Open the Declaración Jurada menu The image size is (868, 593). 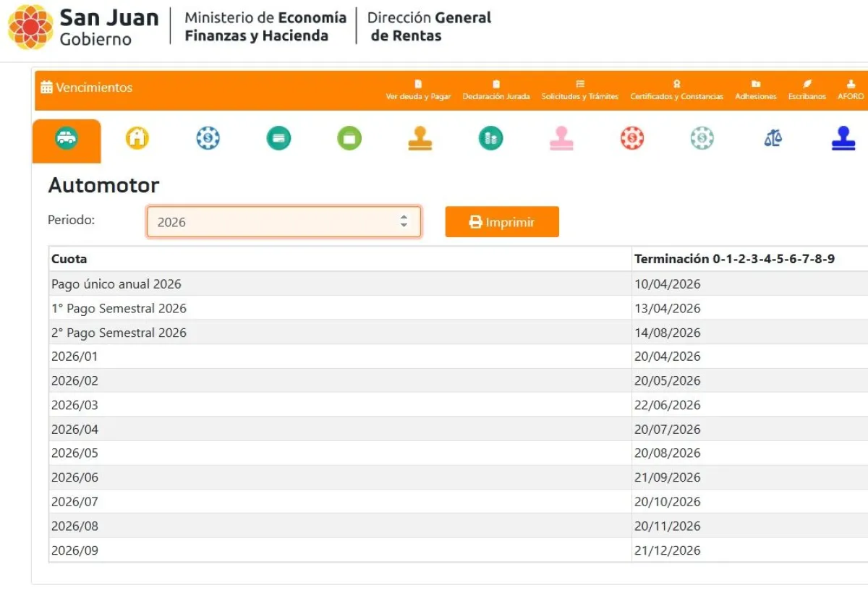coord(496,90)
